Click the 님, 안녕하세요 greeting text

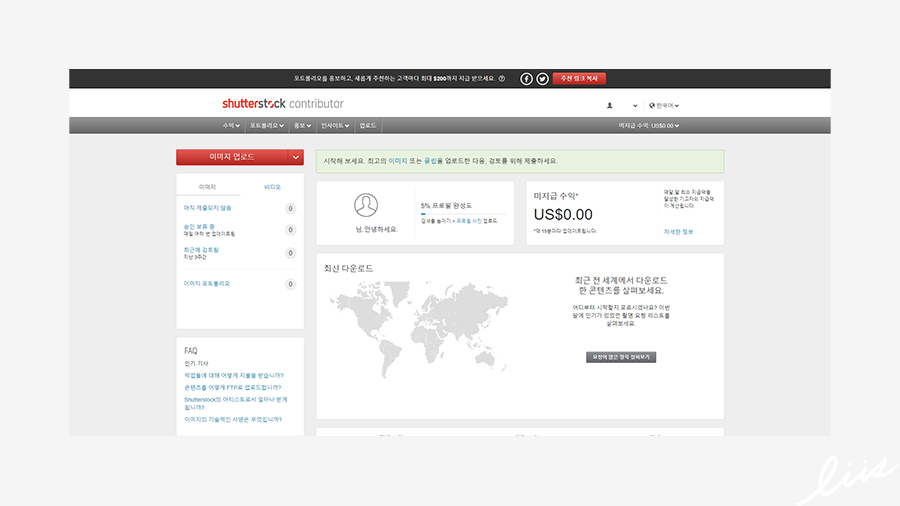coord(377,229)
